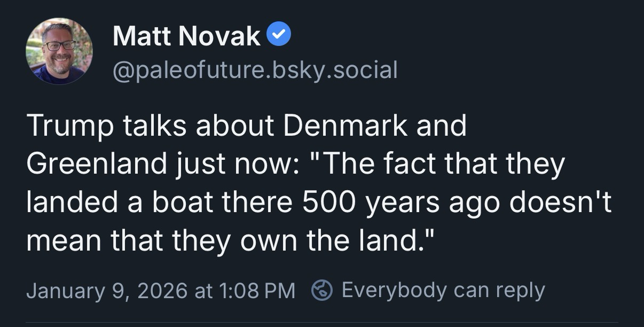Screen dimensions: 644x327
Task: Open the Matt Novak display name
Action: [x=186, y=37]
